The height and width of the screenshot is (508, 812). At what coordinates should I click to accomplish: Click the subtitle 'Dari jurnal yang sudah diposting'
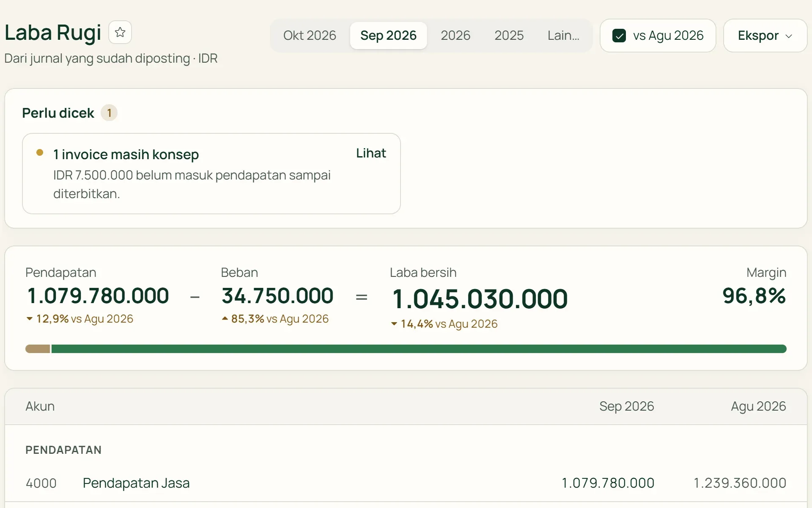click(97, 58)
